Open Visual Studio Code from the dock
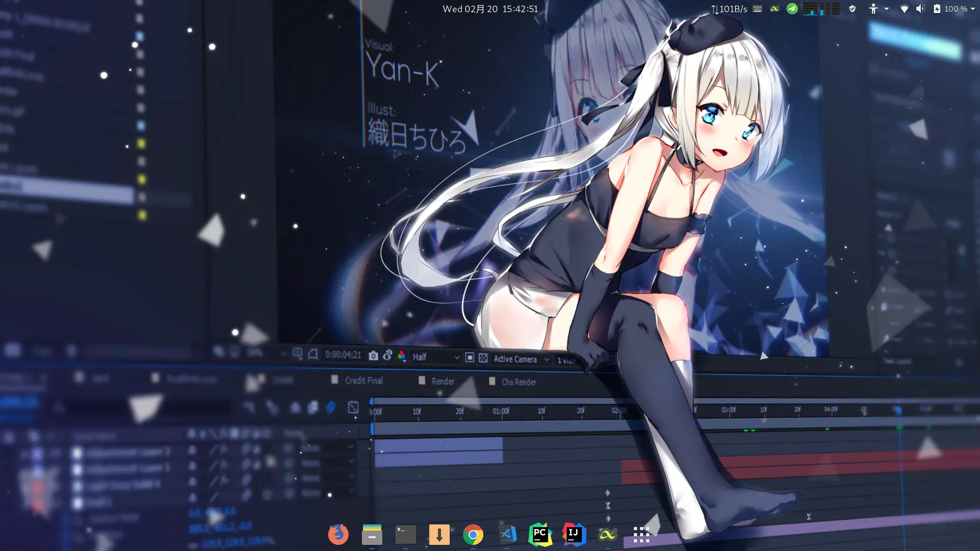Image resolution: width=980 pixels, height=551 pixels. [507, 534]
